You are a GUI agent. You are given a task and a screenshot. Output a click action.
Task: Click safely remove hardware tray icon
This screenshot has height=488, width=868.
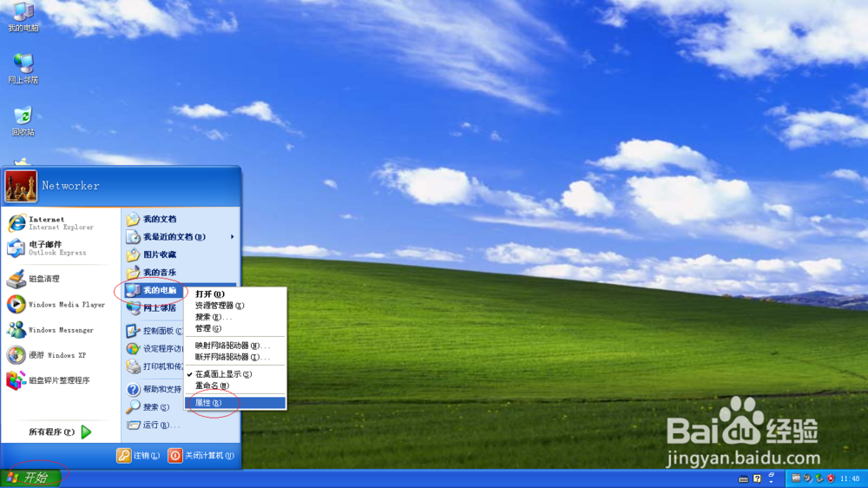pyautogui.click(x=819, y=478)
